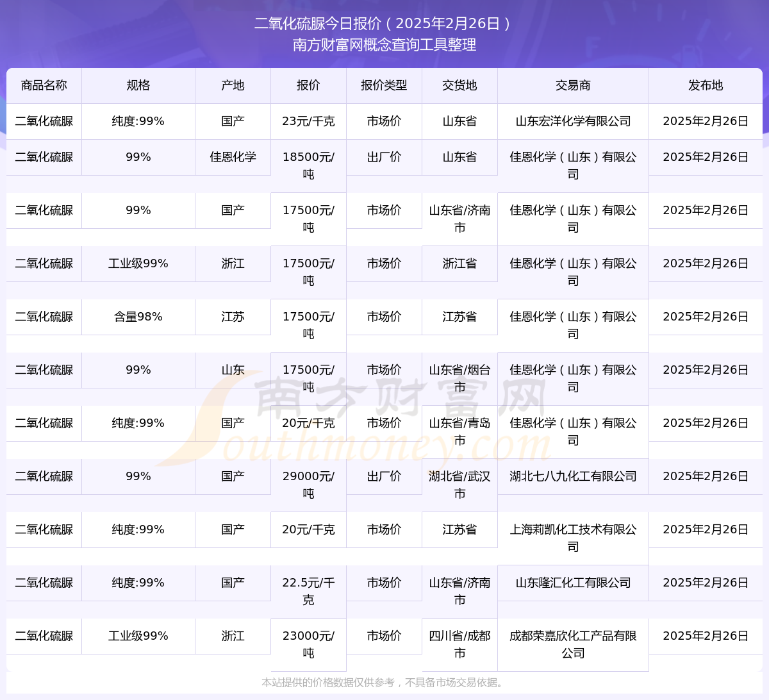This screenshot has width=769, height=700.
Task: Click the 报价 column header
Action: (308, 85)
